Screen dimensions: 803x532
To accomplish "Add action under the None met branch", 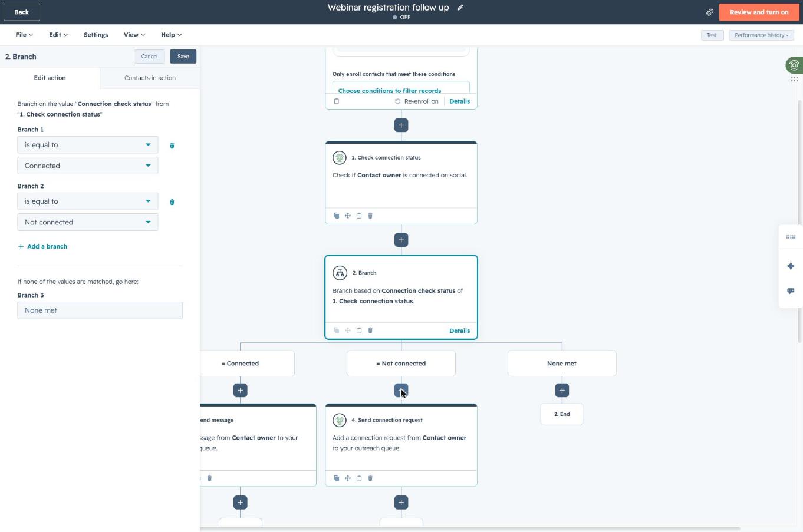I will point(562,390).
